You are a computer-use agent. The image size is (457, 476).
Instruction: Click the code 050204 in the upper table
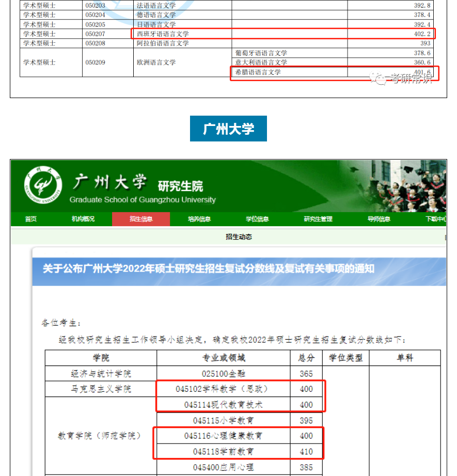coord(96,15)
